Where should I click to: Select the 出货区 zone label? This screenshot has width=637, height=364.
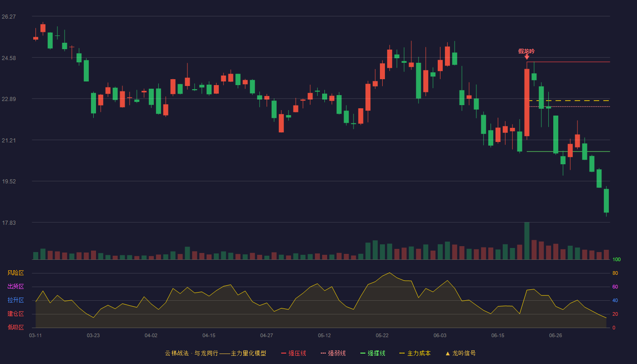[x=16, y=287]
